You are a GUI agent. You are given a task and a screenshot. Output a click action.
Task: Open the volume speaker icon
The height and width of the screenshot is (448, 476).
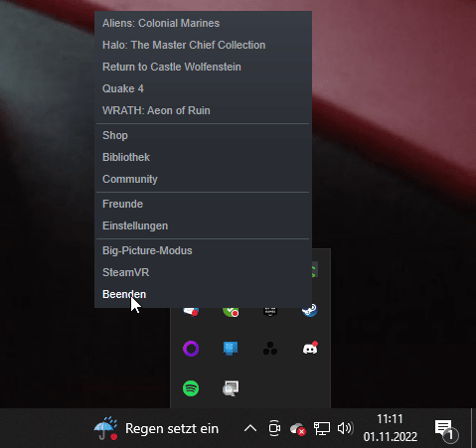(346, 428)
